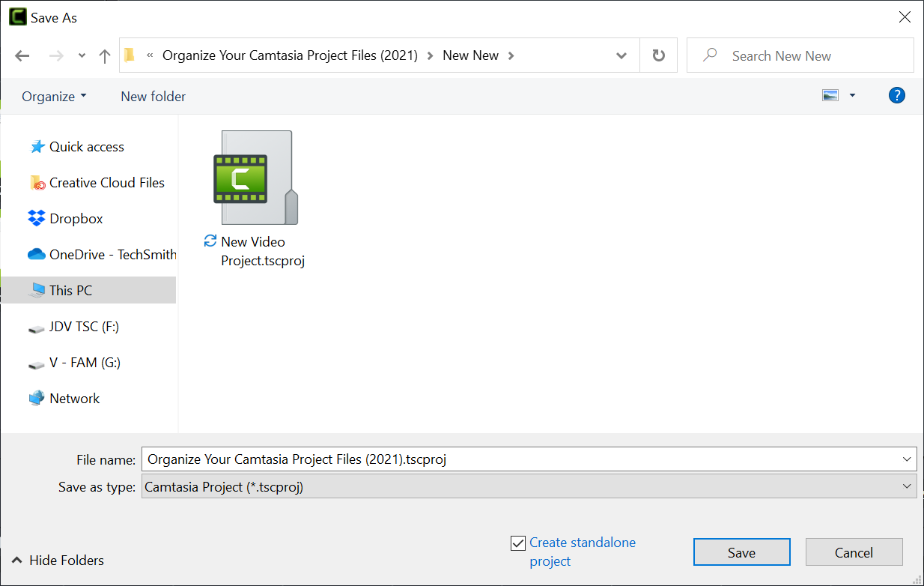Click the forward navigation arrow

(x=56, y=56)
